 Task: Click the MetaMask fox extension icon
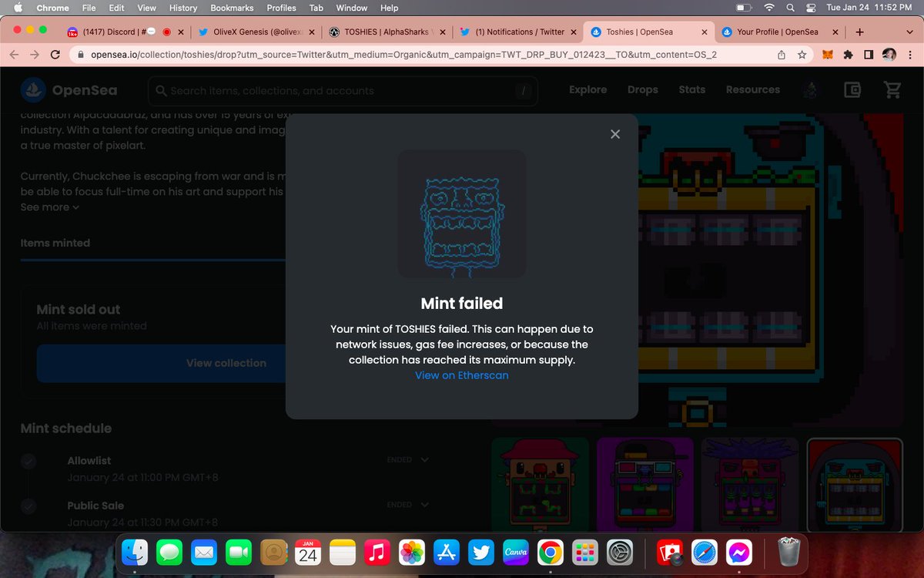coord(828,55)
